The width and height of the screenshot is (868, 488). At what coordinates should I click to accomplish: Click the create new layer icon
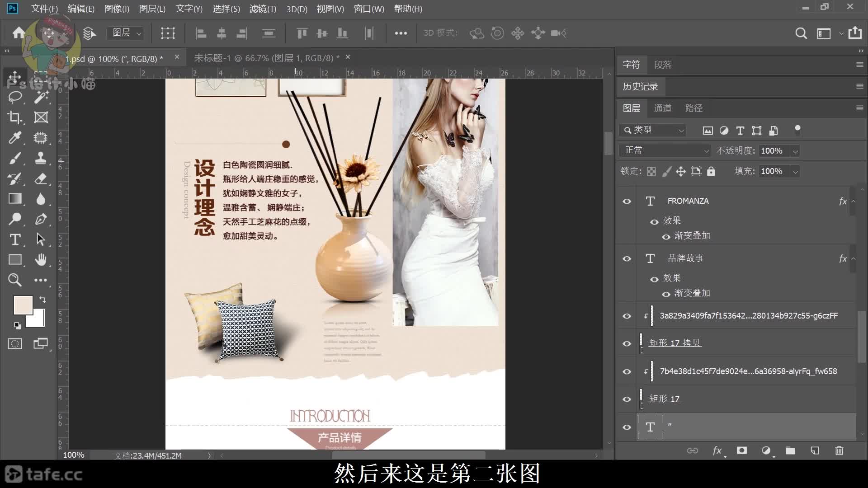[815, 450]
